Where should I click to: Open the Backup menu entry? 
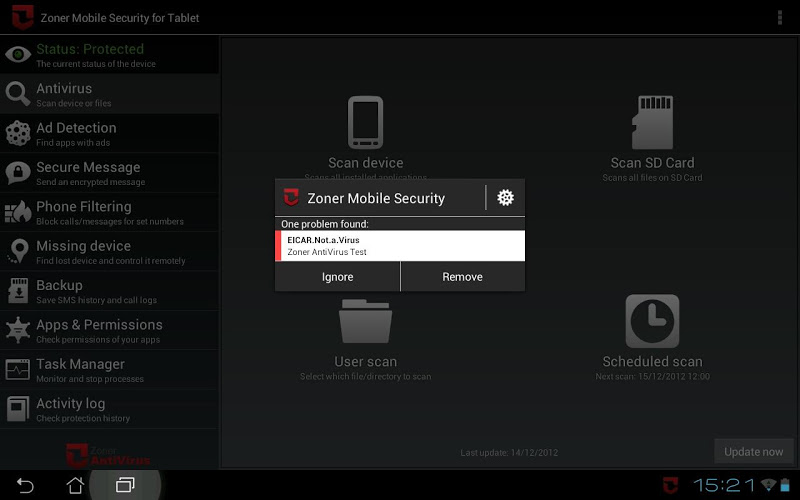pos(110,290)
